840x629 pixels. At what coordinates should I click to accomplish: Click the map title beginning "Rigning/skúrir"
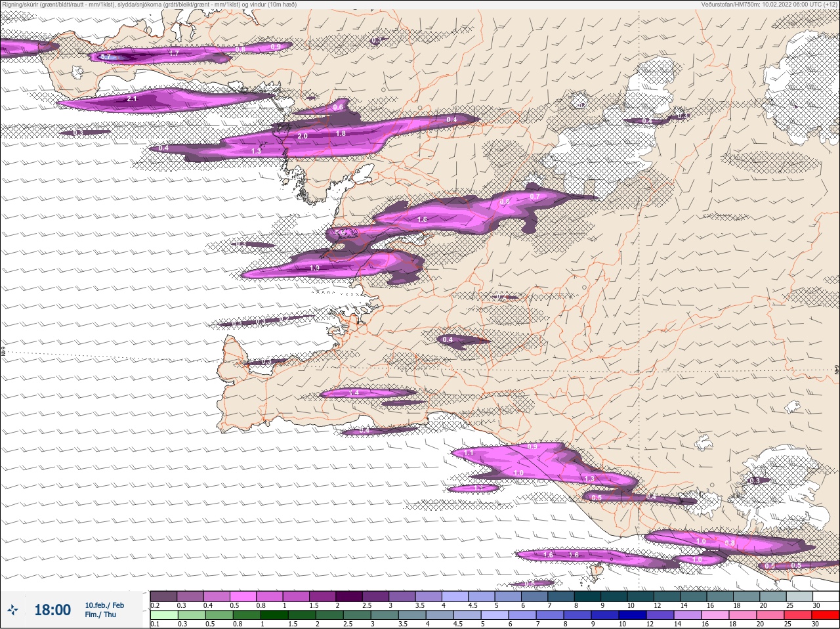pyautogui.click(x=150, y=5)
